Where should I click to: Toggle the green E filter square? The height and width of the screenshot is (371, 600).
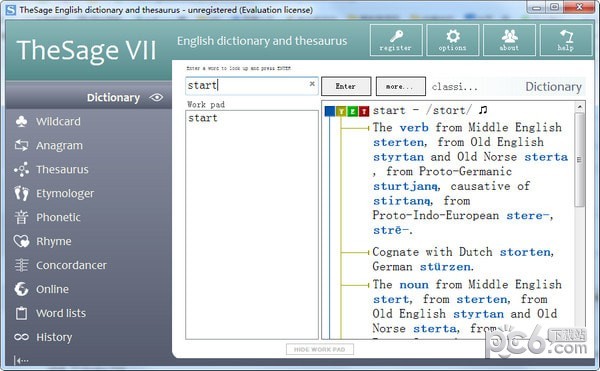(352, 111)
